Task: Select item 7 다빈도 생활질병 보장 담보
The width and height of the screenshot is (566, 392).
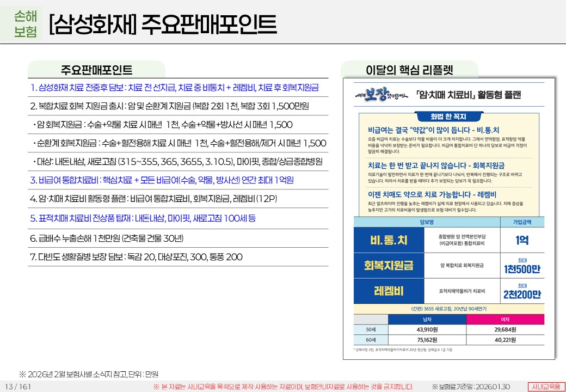Action: tap(136, 257)
